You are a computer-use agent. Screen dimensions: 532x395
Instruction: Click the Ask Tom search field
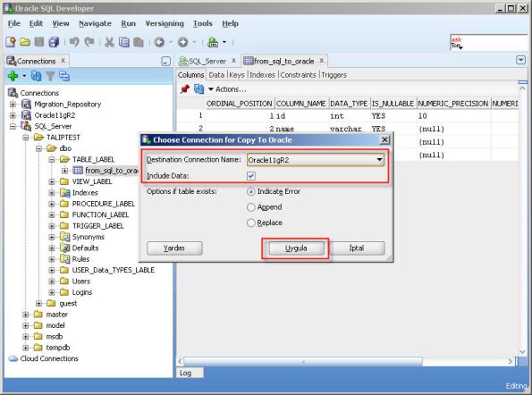[488, 43]
